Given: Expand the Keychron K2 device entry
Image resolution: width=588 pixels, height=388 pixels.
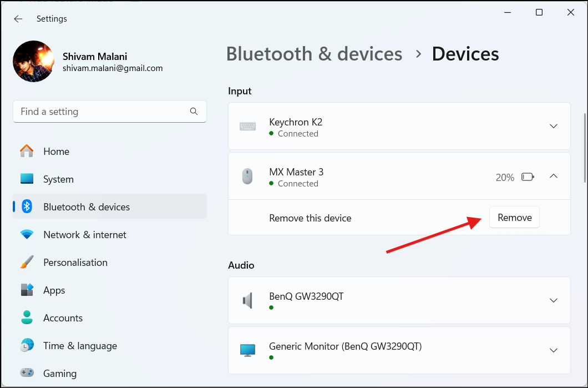Looking at the screenshot, I should pyautogui.click(x=553, y=126).
